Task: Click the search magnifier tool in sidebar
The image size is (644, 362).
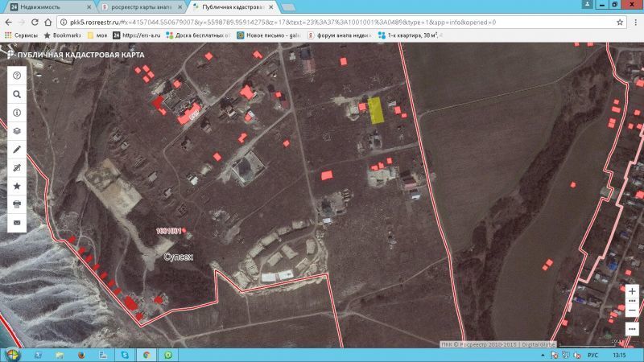Action: click(x=16, y=94)
